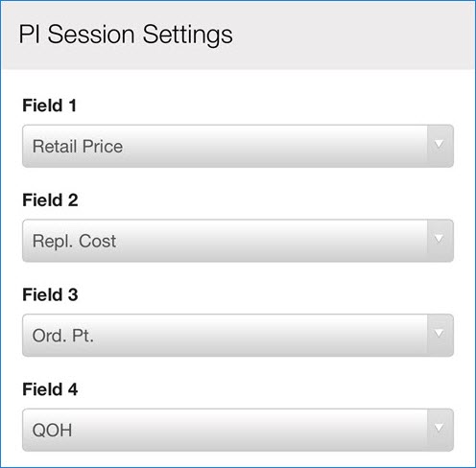Tap the Field 4 arrow indicator
This screenshot has height=468, width=476.
coord(440,429)
